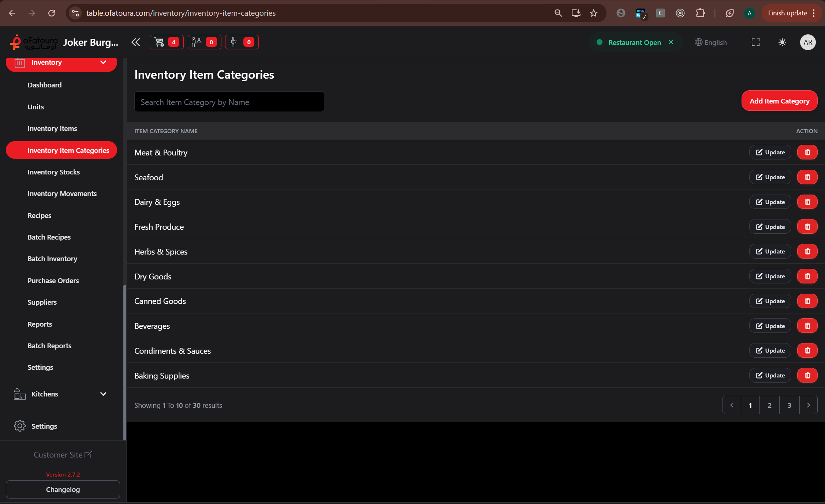This screenshot has height=504, width=825.
Task: Open the browser extensions puzzle icon
Action: coord(700,13)
